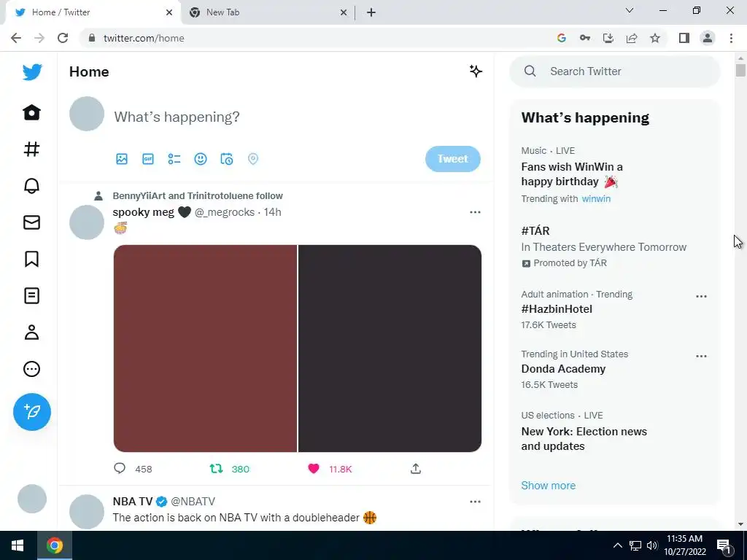Open right image in spooky meg's tweet
747x560 pixels.
(x=390, y=349)
